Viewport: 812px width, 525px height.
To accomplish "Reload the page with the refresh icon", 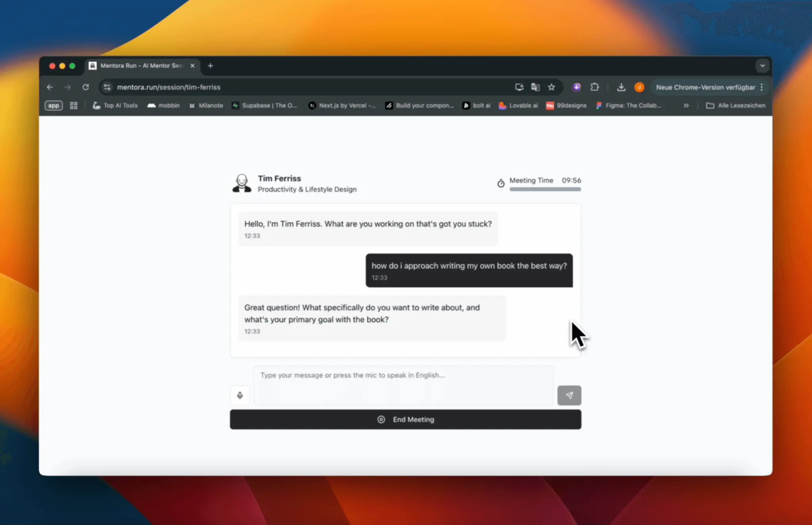I will 86,87.
